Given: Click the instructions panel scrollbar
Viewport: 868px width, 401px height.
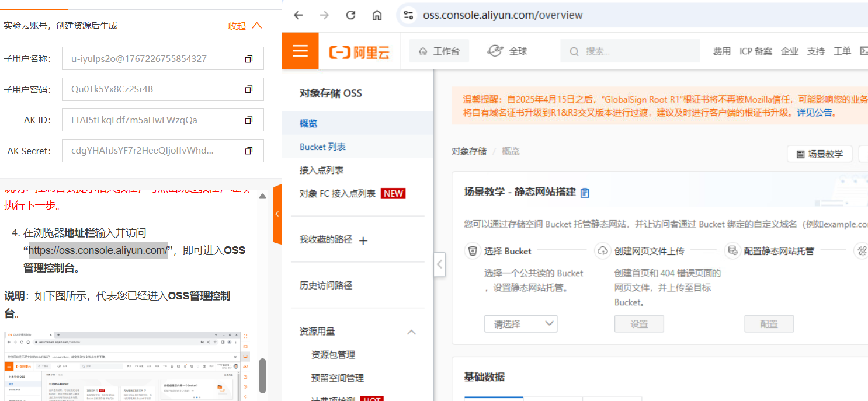Looking at the screenshot, I should coord(263,375).
